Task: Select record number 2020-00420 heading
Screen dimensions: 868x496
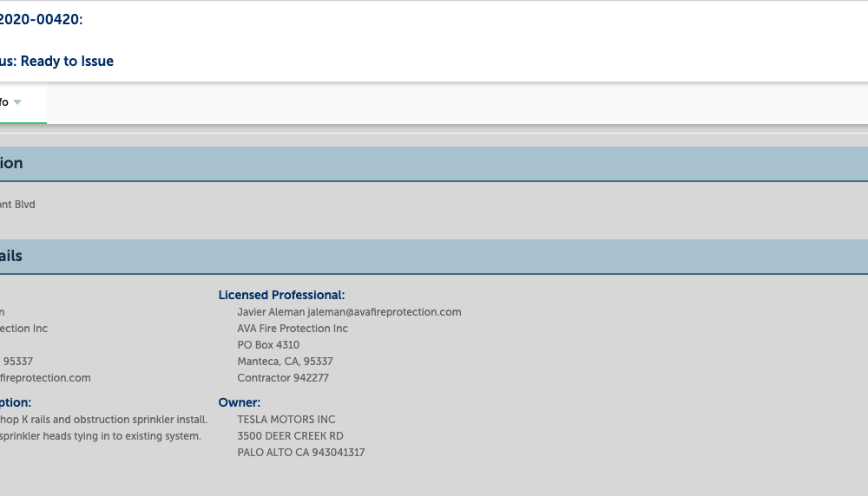Action: coord(41,19)
